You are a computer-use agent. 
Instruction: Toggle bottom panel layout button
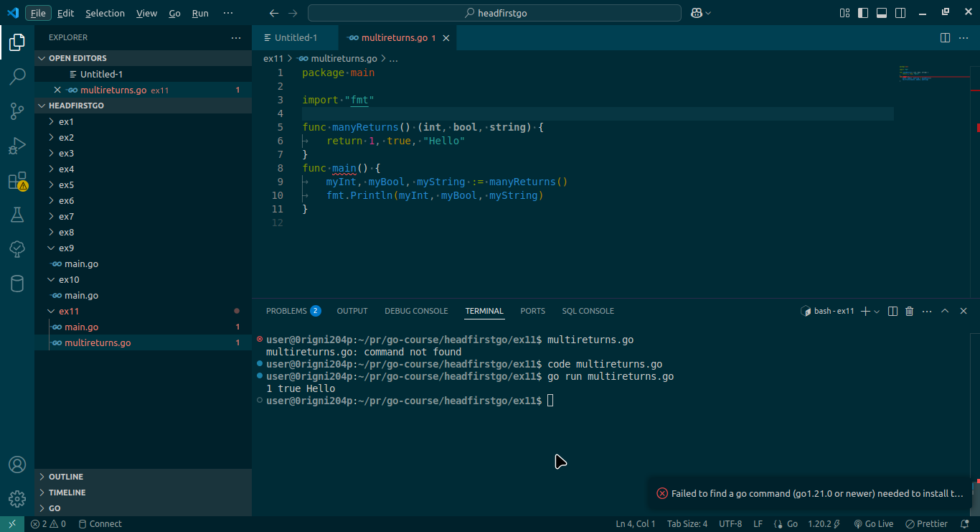882,13
